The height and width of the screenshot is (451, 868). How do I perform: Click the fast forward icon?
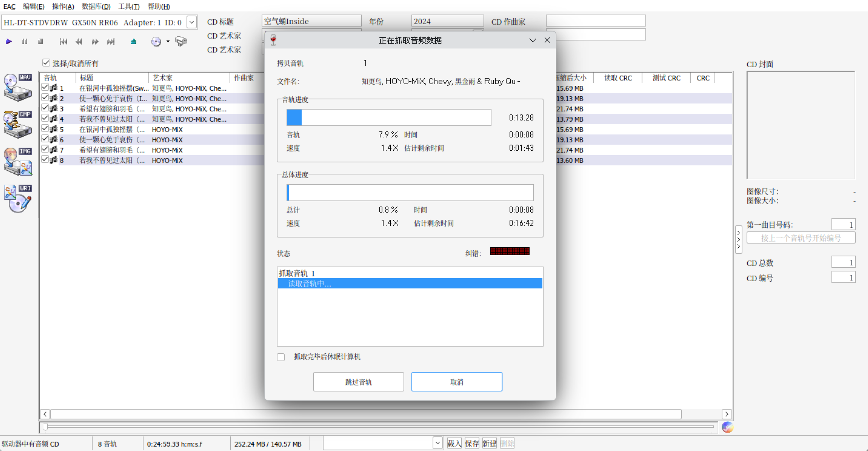click(x=95, y=42)
